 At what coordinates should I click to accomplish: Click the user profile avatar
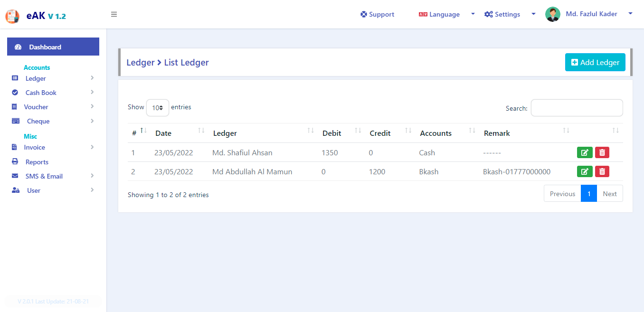point(553,14)
